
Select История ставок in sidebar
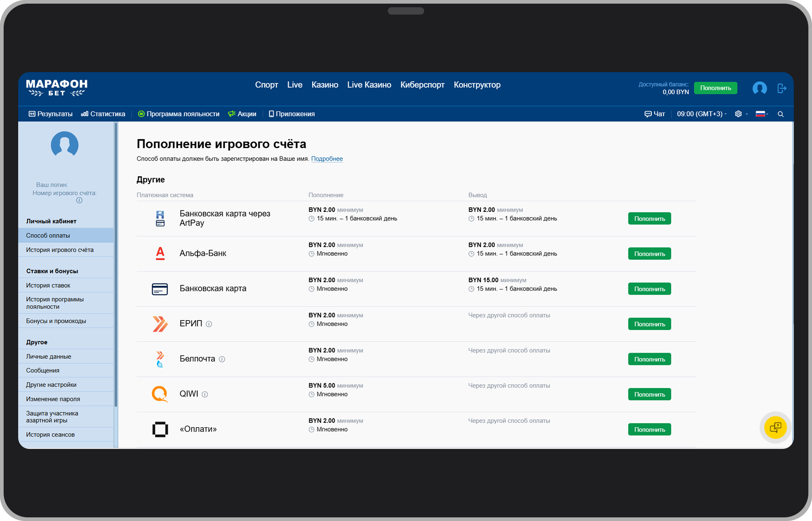click(x=48, y=286)
